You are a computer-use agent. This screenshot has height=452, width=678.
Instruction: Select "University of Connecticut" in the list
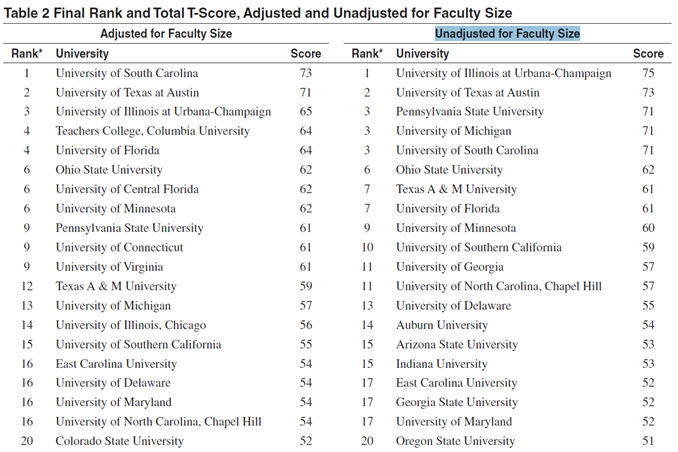pyautogui.click(x=119, y=247)
